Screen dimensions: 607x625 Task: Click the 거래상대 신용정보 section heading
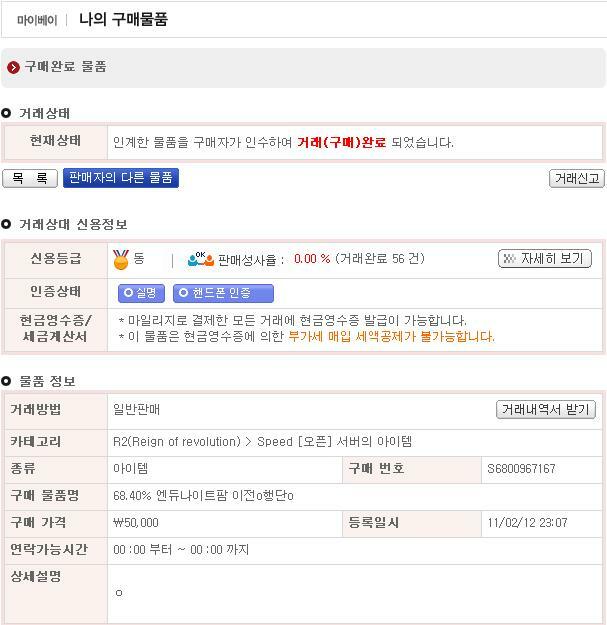coord(73,224)
